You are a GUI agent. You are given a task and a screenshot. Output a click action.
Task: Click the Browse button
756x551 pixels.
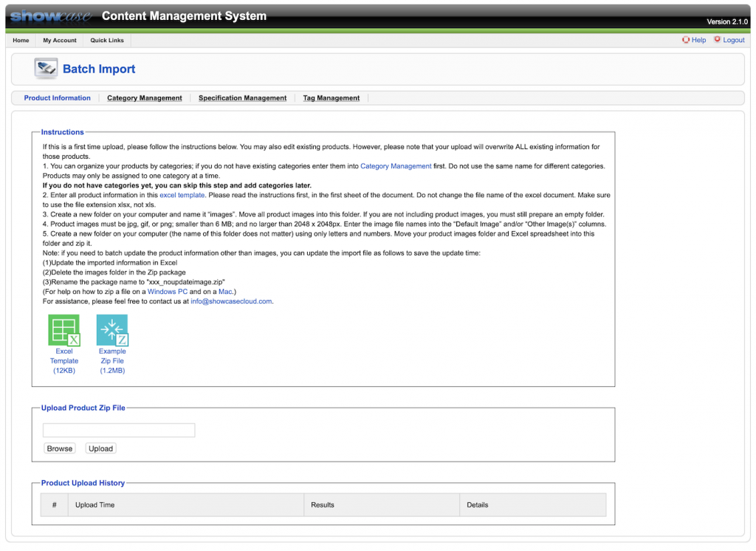coord(59,448)
